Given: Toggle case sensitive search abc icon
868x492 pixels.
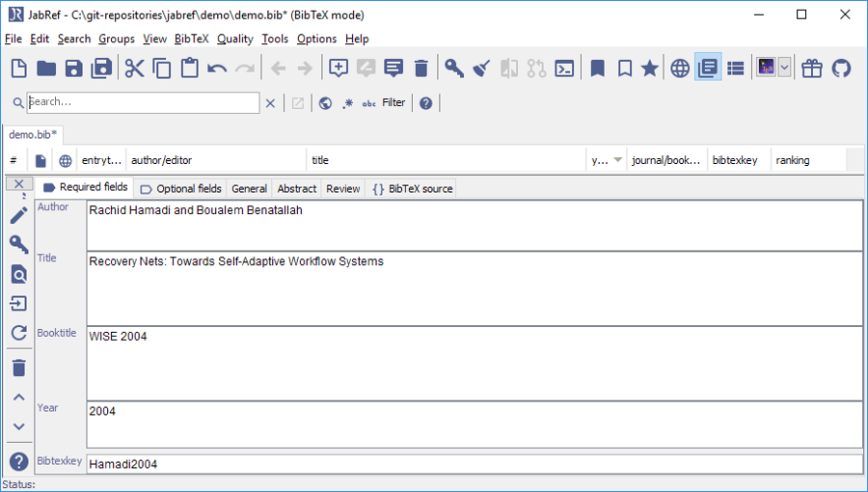Looking at the screenshot, I should tap(368, 103).
